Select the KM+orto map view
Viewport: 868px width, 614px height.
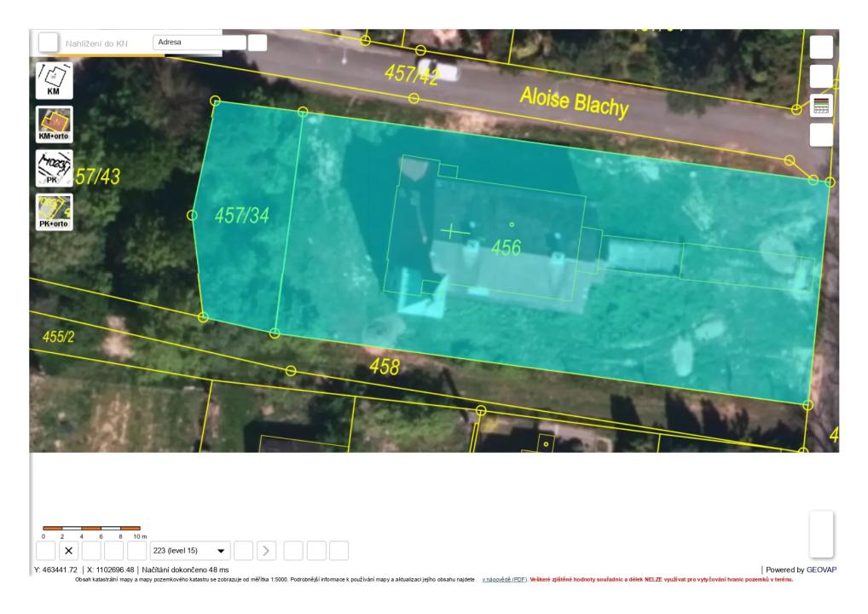pyautogui.click(x=54, y=125)
